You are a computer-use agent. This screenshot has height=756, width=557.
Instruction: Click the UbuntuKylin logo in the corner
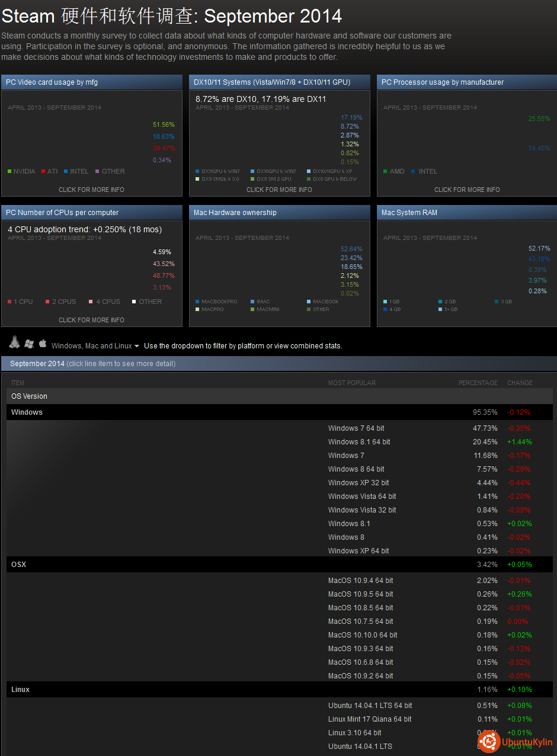[516, 741]
